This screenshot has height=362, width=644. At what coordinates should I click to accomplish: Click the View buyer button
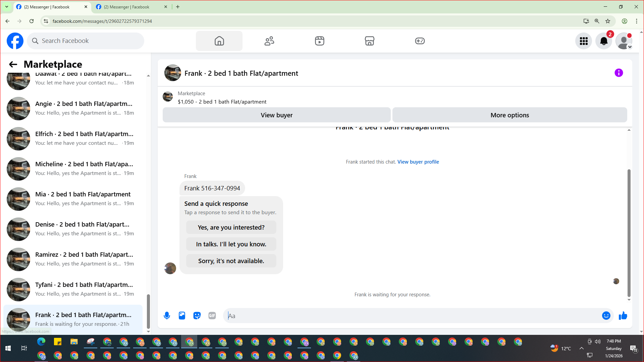(x=276, y=115)
